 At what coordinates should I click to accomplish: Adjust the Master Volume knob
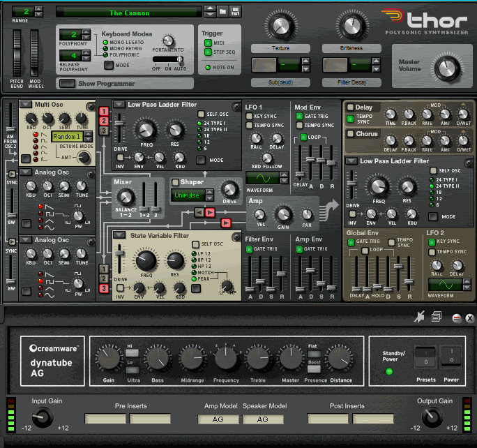coord(447,68)
